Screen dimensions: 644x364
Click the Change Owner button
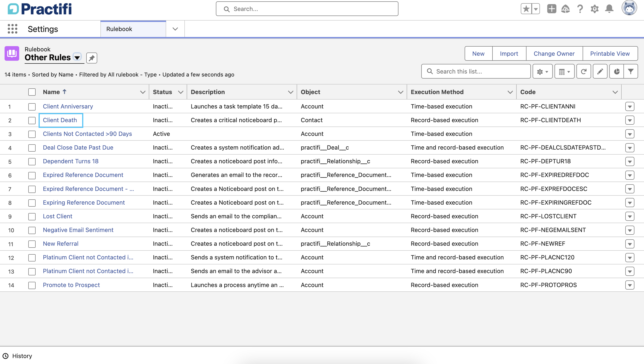tap(554, 53)
